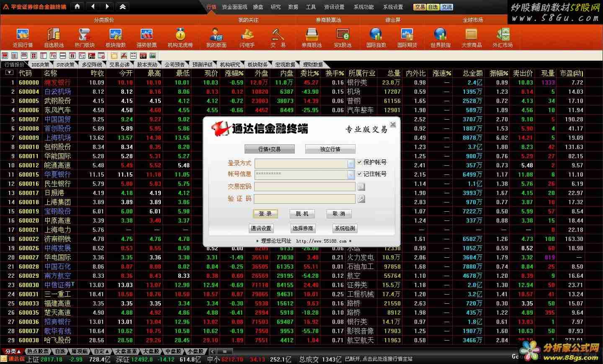This screenshot has height=364, width=603.
Task: Click the 选择券商 button
Action: [303, 228]
